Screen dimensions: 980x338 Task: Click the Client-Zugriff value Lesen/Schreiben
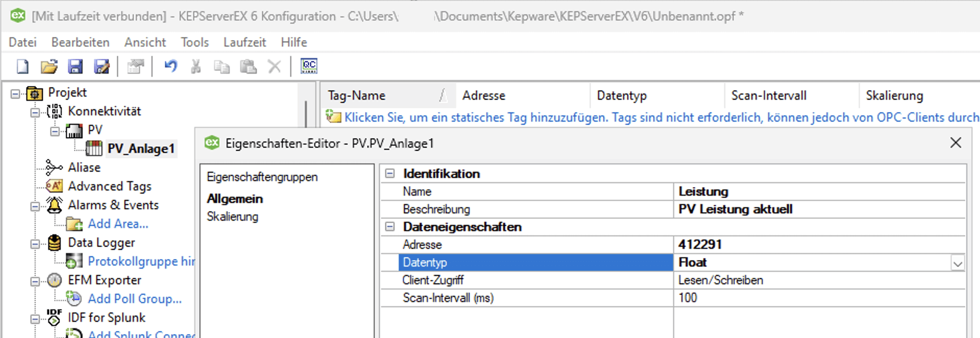coord(819,280)
